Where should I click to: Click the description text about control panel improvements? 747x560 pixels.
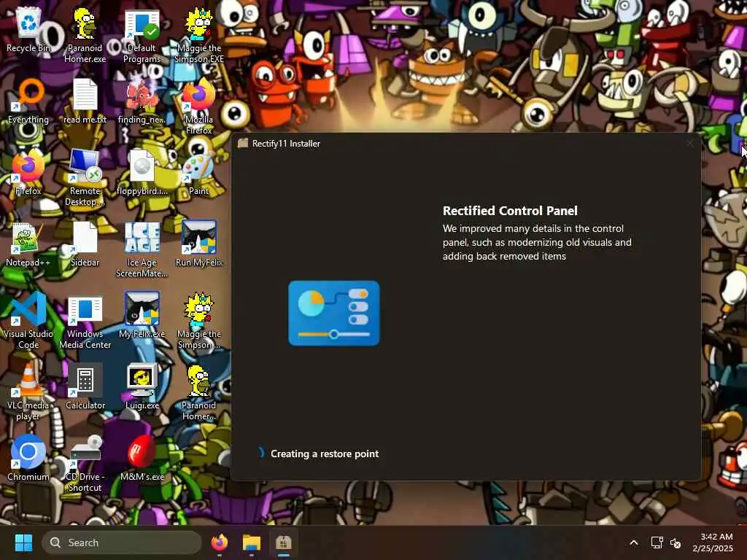coord(537,242)
